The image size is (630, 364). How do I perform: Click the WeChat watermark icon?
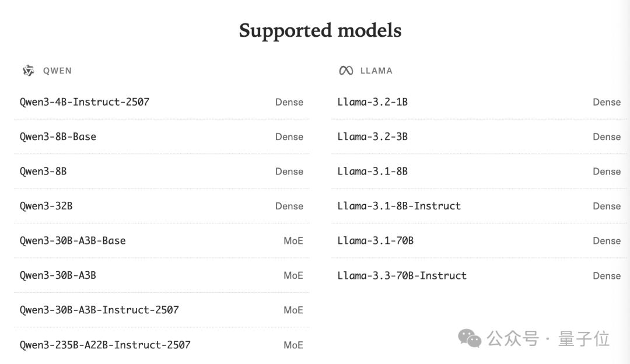click(470, 338)
